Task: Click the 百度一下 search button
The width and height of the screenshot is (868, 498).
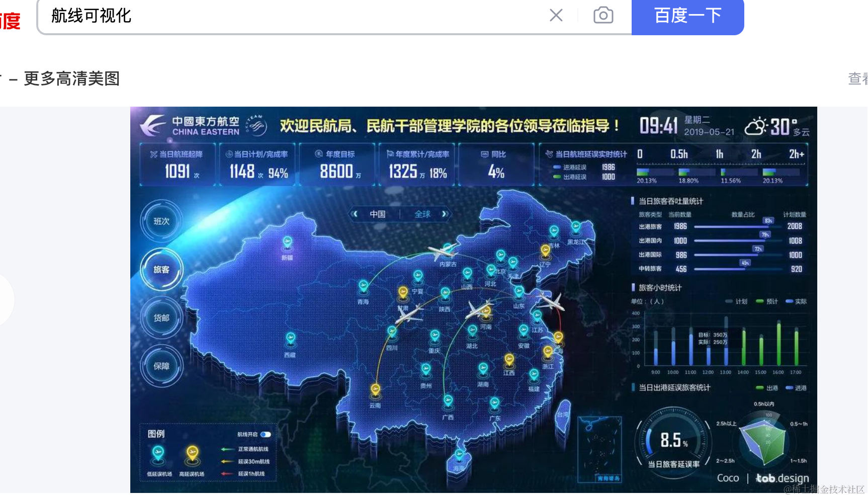Action: coord(687,16)
